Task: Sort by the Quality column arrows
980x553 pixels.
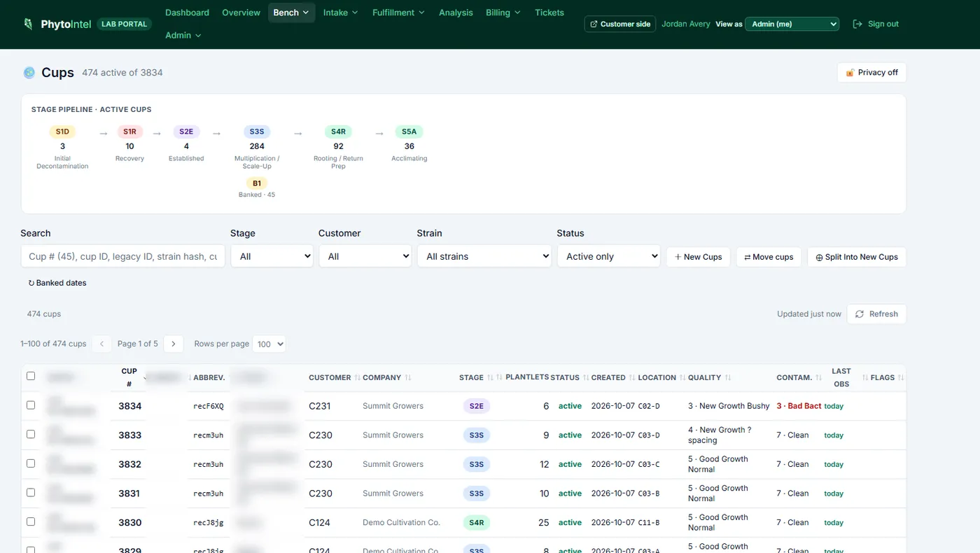Action: click(728, 378)
